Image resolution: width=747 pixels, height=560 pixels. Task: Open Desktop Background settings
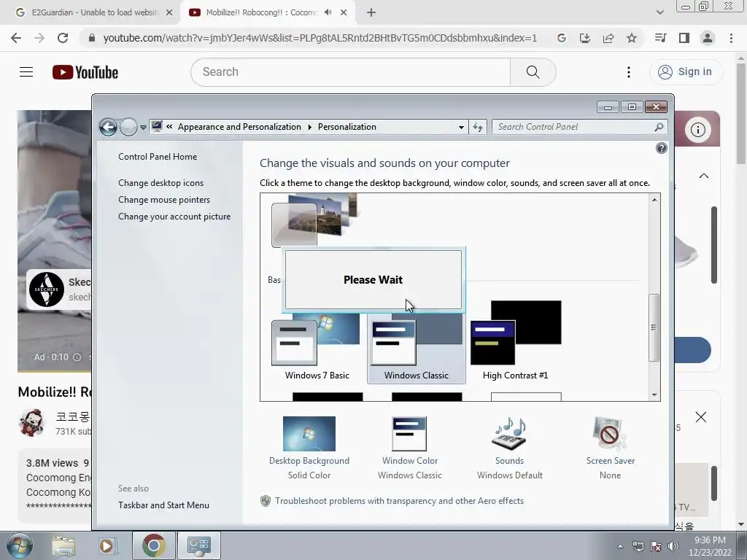(x=309, y=448)
